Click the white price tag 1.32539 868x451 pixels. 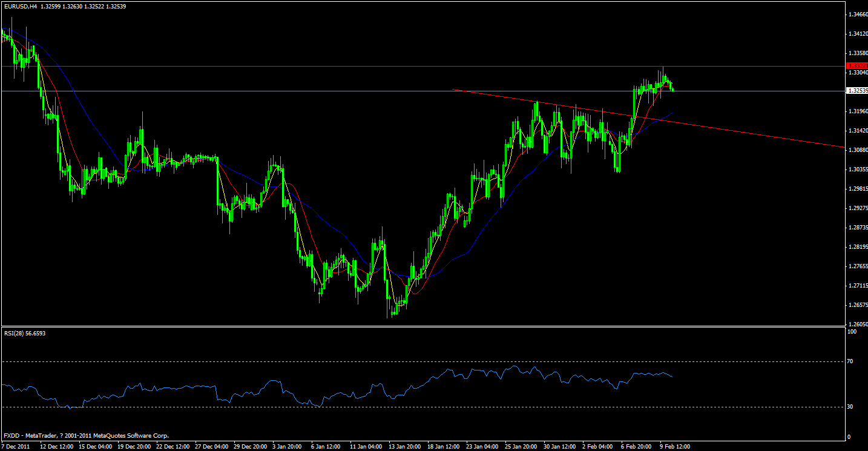tap(858, 90)
